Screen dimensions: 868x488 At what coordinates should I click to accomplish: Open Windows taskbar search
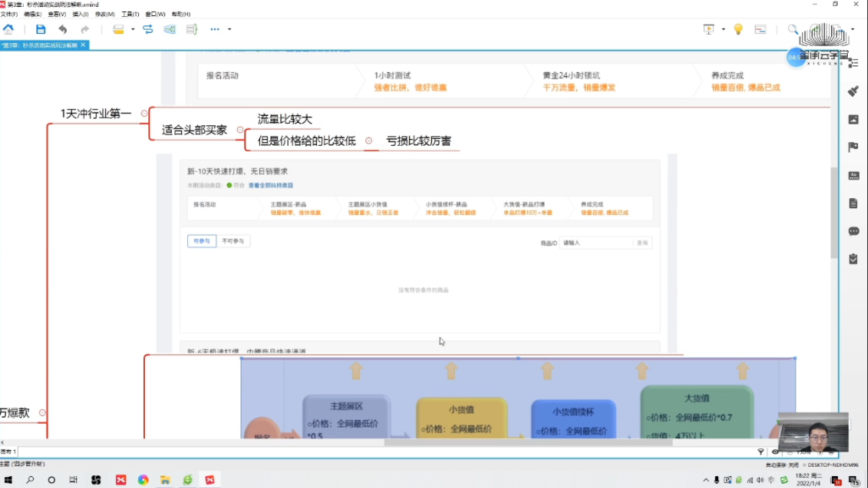pyautogui.click(x=30, y=480)
